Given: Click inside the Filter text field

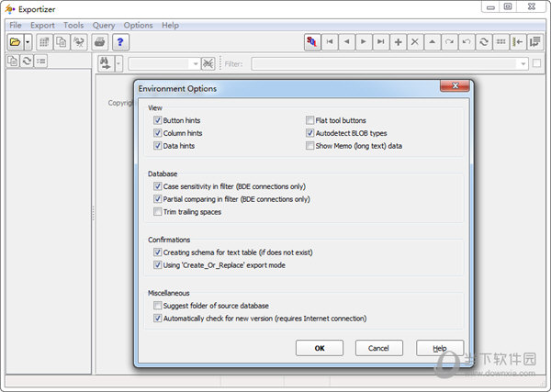Looking at the screenshot, I should click(385, 64).
